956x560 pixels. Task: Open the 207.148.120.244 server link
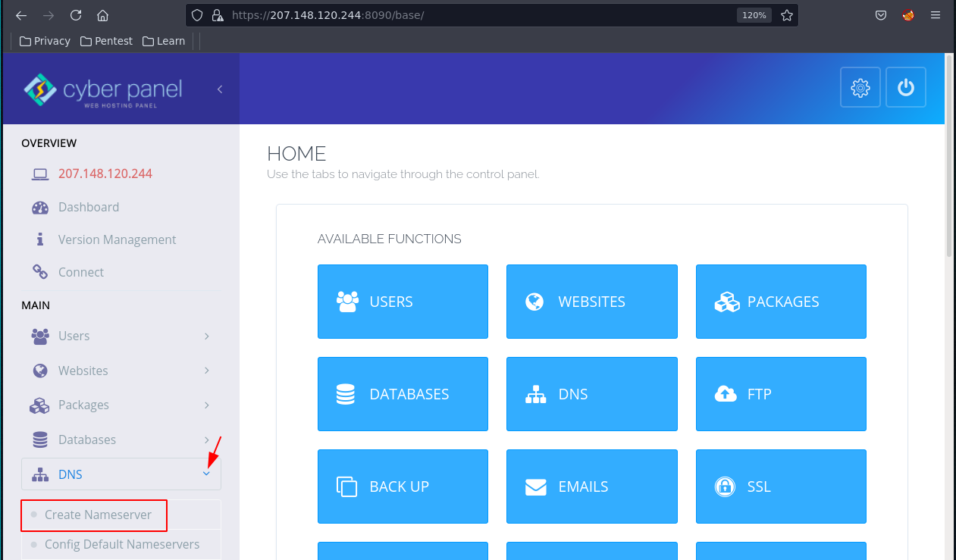(x=105, y=174)
